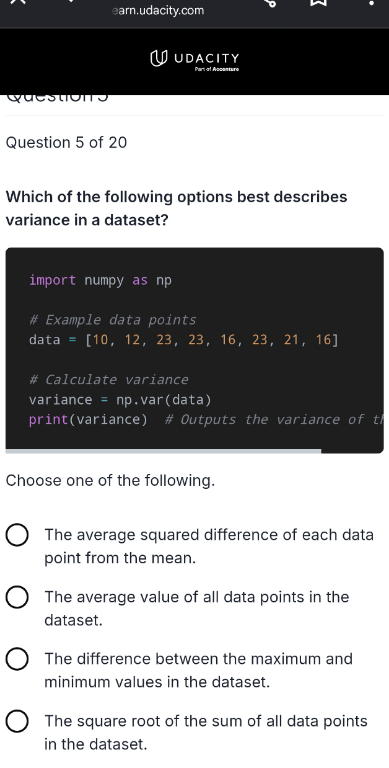This screenshot has height=768, width=389.
Task: Choose 'difference between maximum and minimum' radio
Action: point(17,660)
